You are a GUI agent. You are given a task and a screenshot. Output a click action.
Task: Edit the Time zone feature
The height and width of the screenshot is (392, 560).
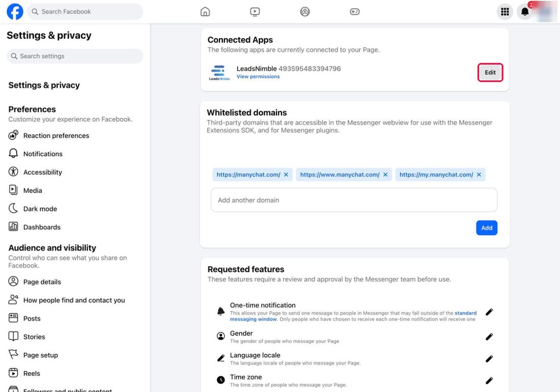point(489,381)
